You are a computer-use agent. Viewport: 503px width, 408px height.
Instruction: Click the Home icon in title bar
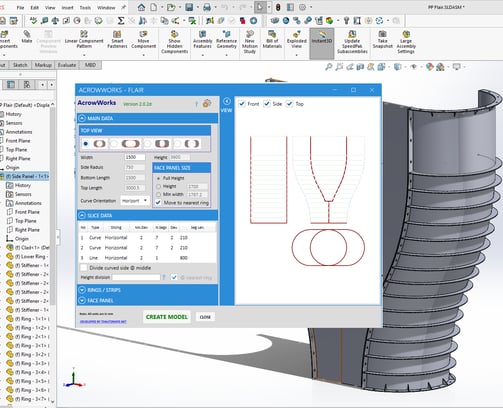[x=142, y=7]
